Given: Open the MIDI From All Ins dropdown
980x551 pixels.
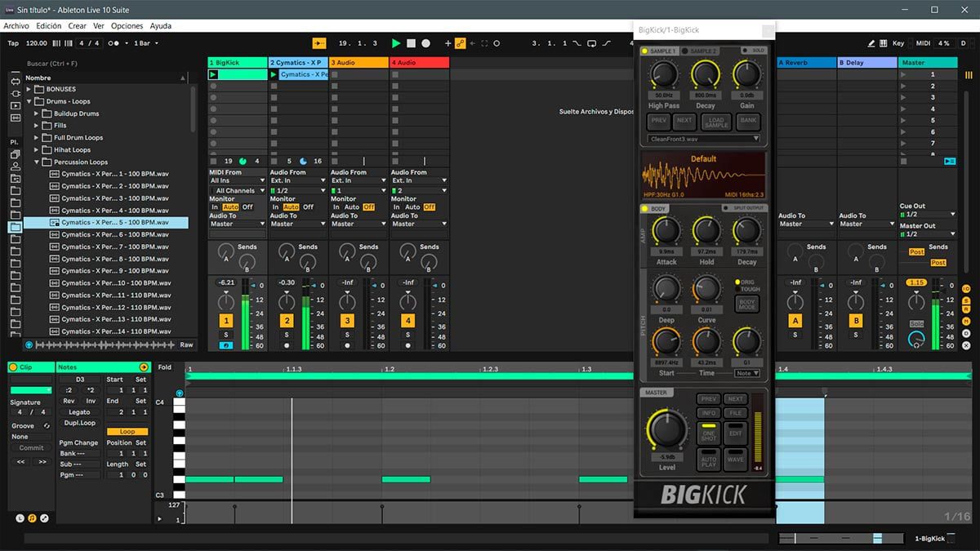Looking at the screenshot, I should [238, 180].
